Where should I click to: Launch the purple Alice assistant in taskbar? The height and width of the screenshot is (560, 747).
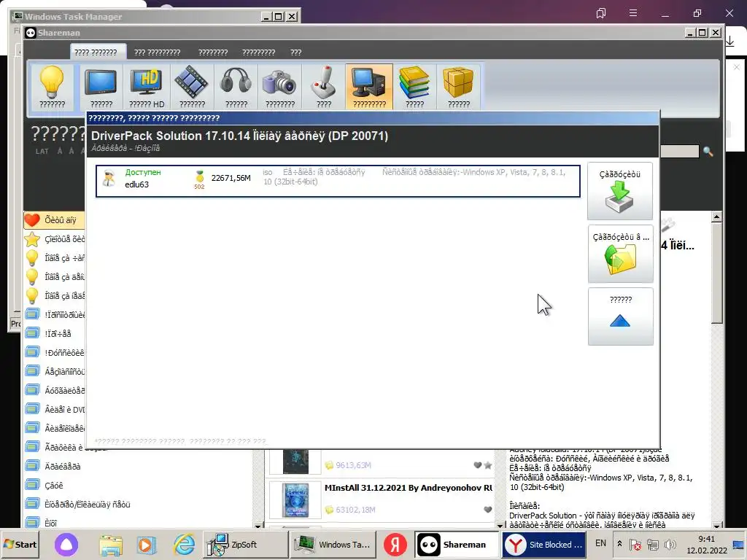66,544
